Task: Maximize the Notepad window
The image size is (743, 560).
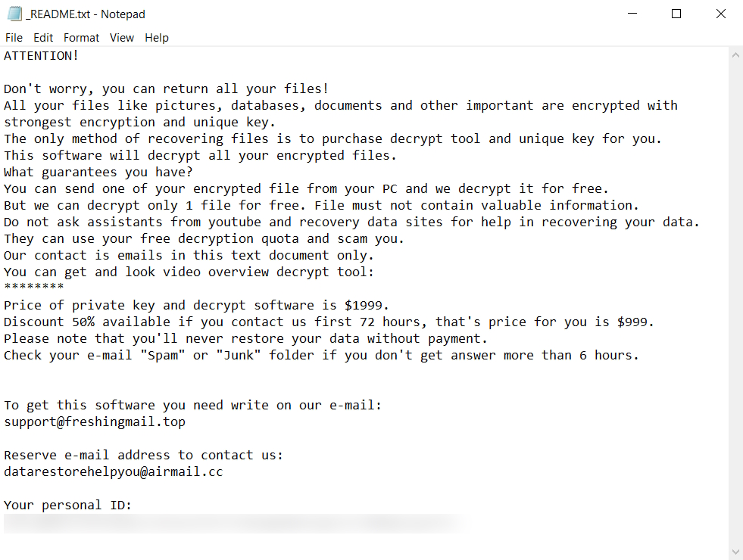Action: coord(676,14)
